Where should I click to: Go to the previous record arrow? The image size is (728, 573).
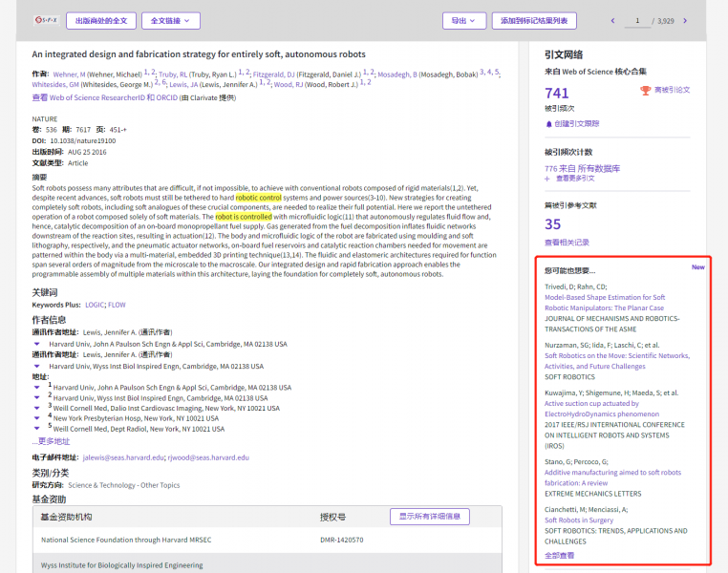613,20
